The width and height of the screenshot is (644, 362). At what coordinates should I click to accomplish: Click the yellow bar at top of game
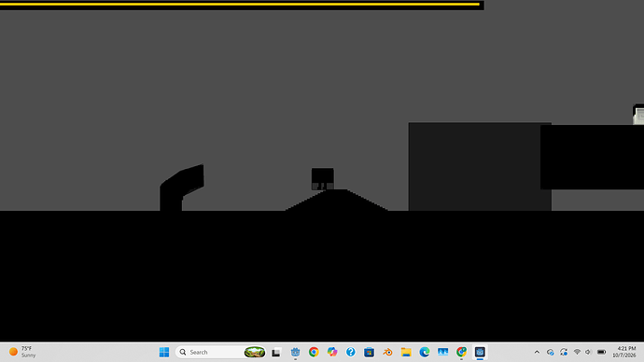(x=240, y=4)
